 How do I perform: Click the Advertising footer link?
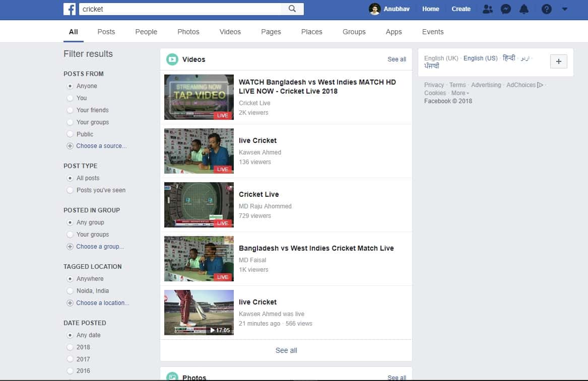(x=486, y=85)
